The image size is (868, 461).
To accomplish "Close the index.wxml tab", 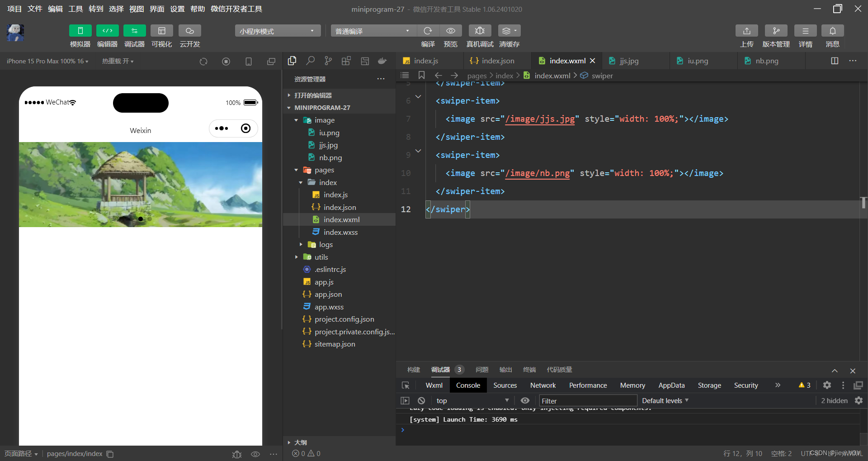I will tap(592, 61).
